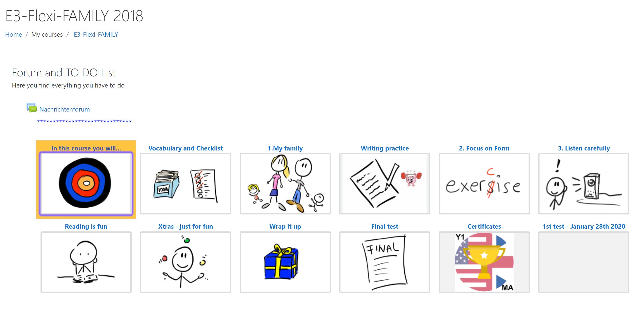Select the 'Vocabulary and Checklist' section title
Screen dimensions: 644x327
tap(185, 148)
